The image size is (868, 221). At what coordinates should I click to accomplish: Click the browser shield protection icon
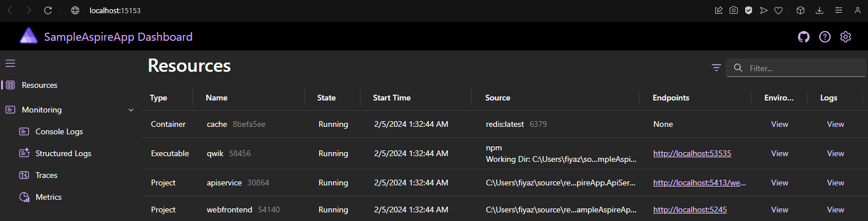click(749, 10)
